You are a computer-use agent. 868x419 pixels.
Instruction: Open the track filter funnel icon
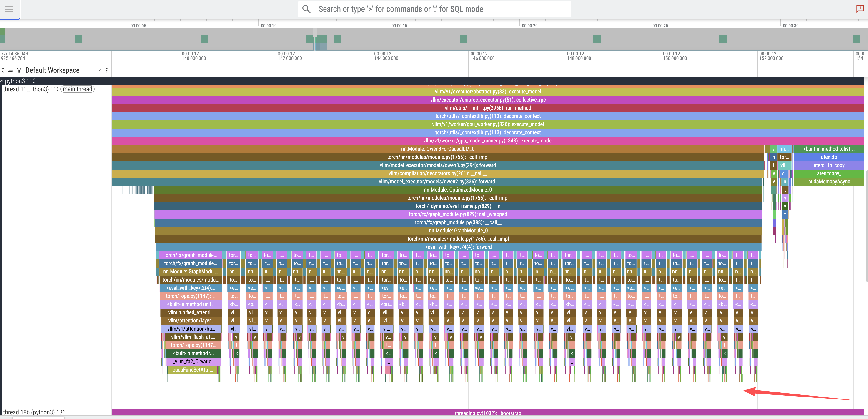point(19,70)
